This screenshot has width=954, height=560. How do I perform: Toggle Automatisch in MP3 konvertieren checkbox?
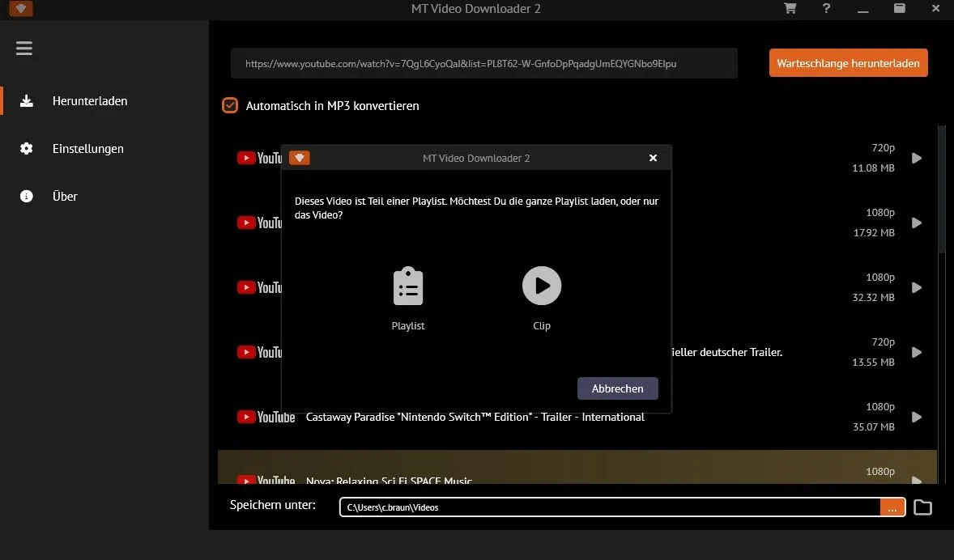click(230, 105)
